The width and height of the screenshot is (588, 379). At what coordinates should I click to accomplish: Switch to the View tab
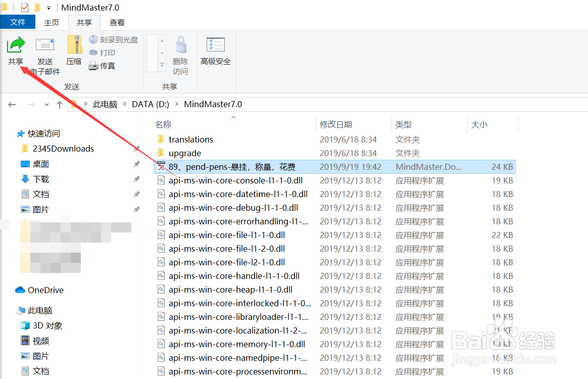pyautogui.click(x=117, y=23)
